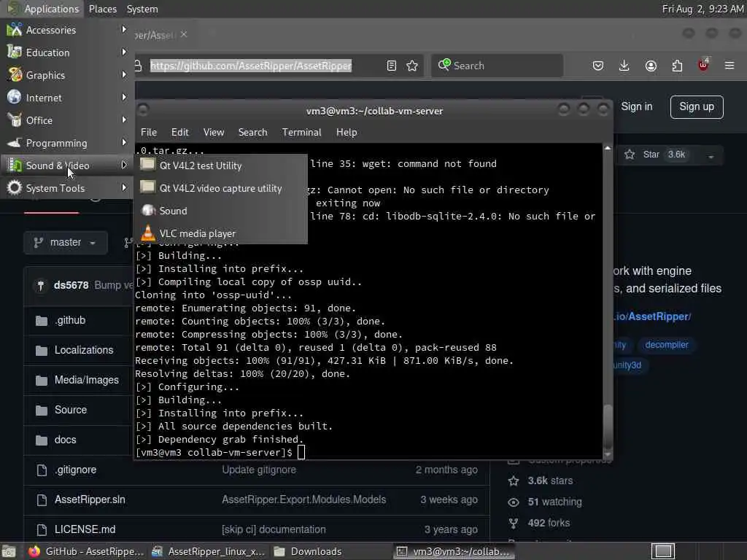Bookmark this page with the star icon
The width and height of the screenshot is (747, 560).
[412, 66]
